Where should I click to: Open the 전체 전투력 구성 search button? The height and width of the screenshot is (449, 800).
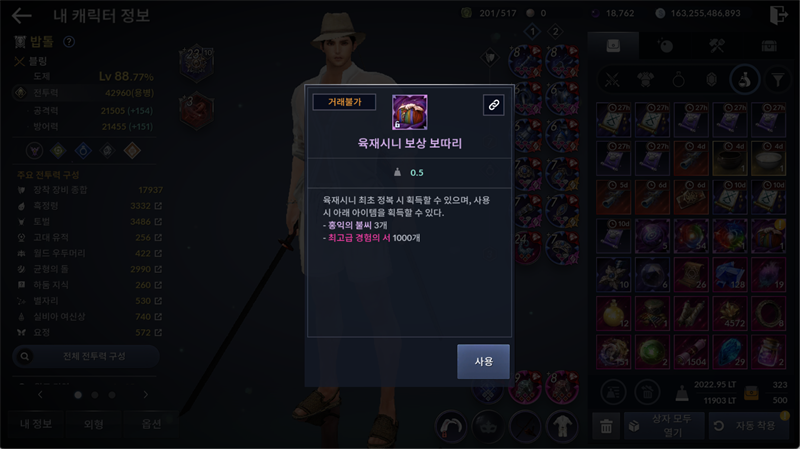click(86, 356)
